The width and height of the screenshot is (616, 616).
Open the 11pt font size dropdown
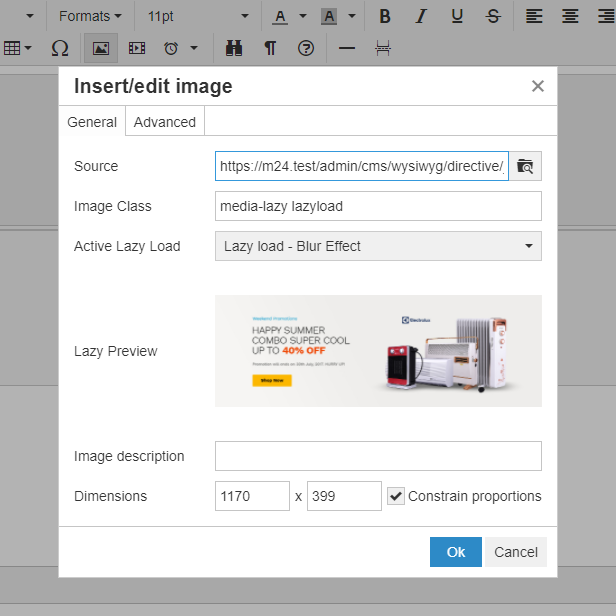coord(195,16)
